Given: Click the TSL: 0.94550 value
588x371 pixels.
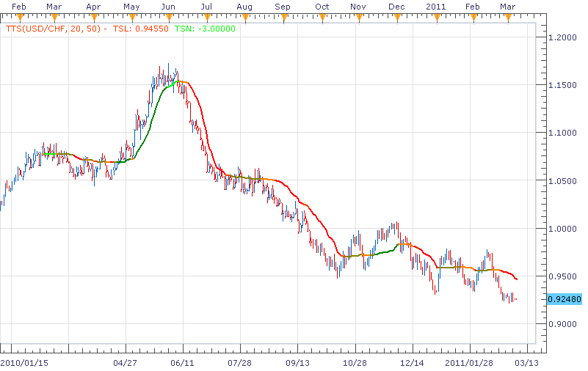Looking at the screenshot, I should coord(141,29).
